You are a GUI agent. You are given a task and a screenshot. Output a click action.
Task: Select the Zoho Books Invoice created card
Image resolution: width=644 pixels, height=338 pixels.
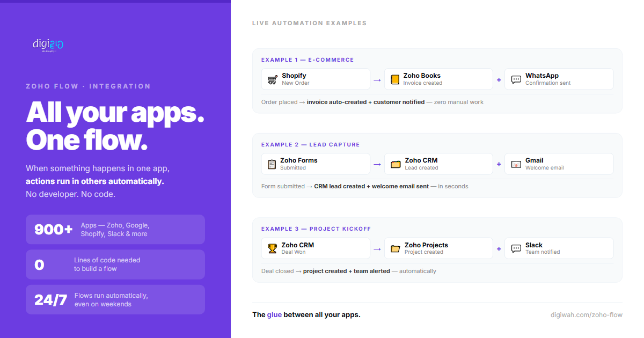tap(438, 79)
